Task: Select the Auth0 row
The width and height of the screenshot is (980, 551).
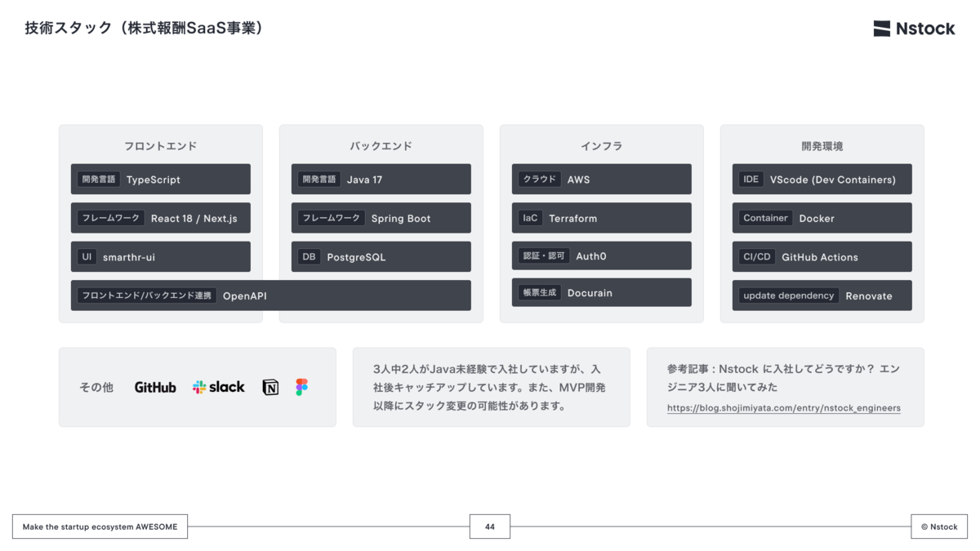Action: (x=602, y=256)
